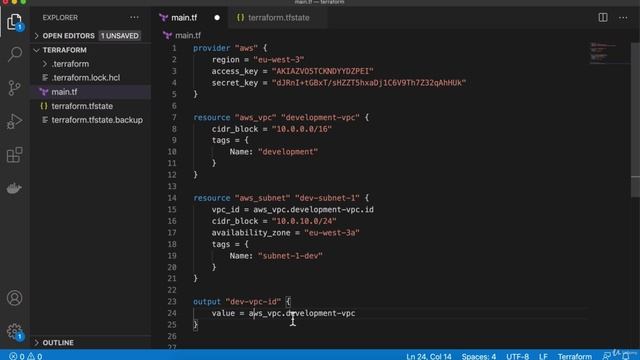
Task: Click the region "eu-west-3" value
Action: point(279,60)
